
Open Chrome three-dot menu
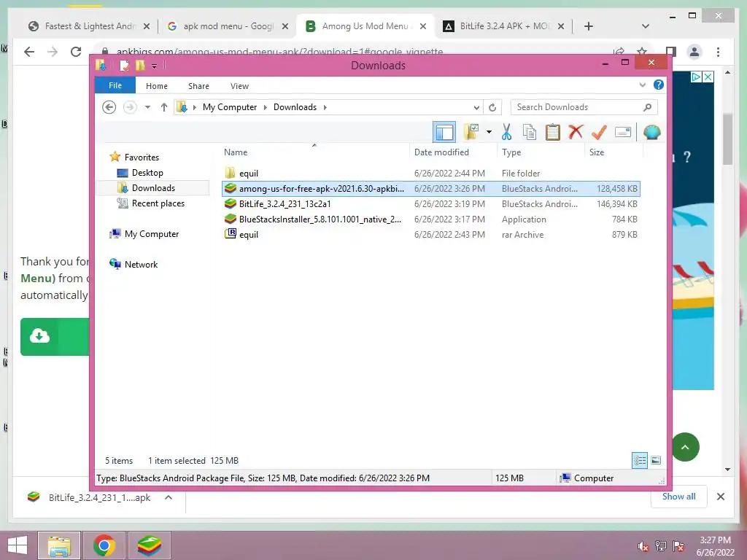point(718,52)
